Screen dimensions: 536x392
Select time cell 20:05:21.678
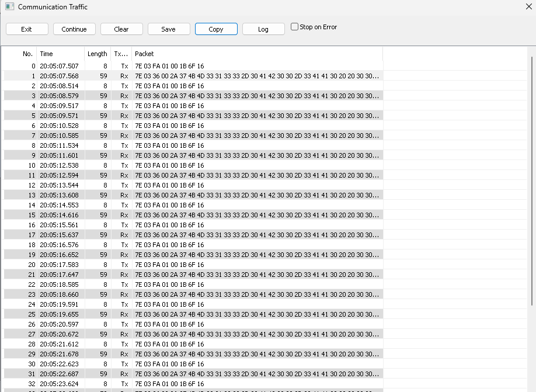pos(59,353)
